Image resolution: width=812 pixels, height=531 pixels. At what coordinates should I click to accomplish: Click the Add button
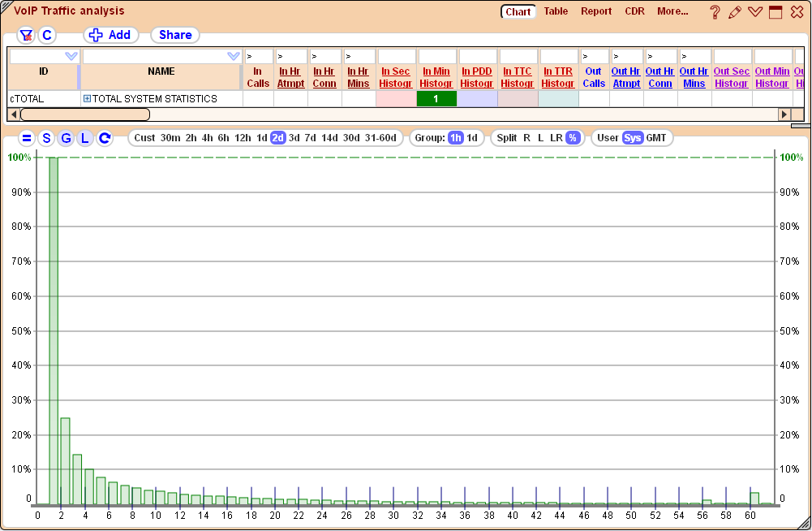pos(111,35)
